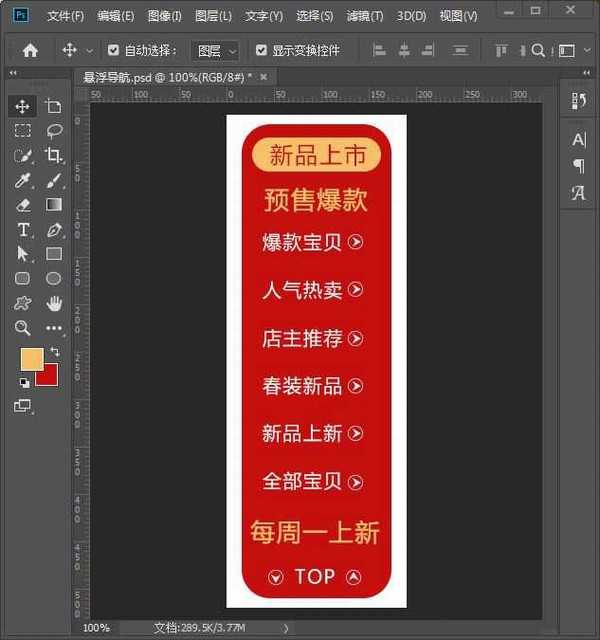Toggle the 自动选择 checkbox

pos(113,50)
